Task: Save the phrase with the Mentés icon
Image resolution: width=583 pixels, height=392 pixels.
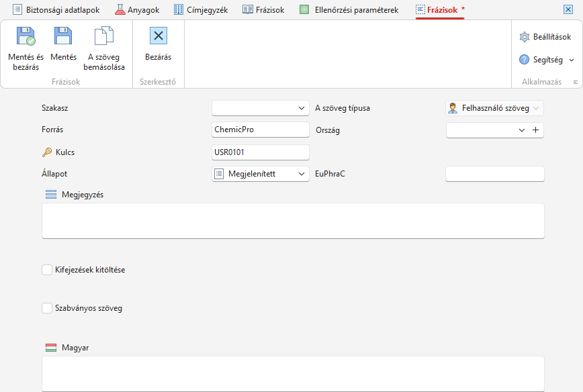Action: pyautogui.click(x=63, y=36)
